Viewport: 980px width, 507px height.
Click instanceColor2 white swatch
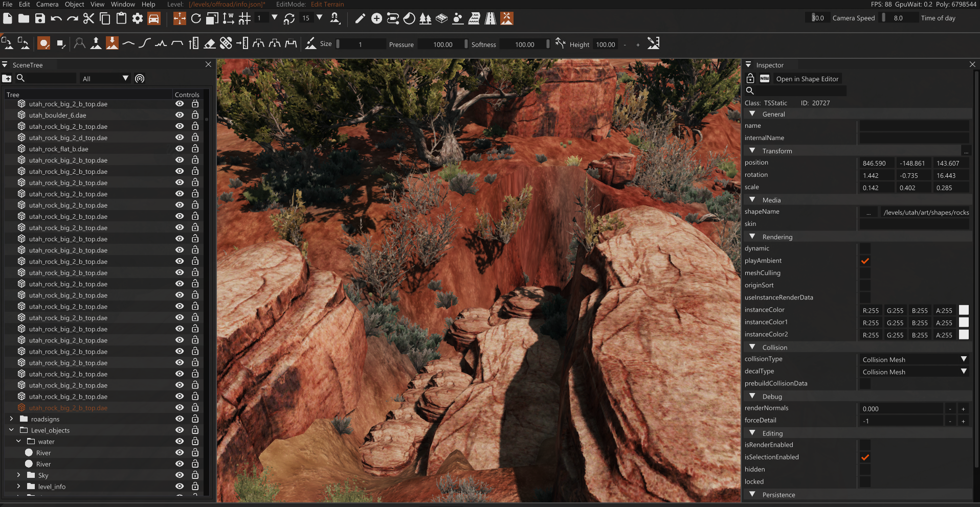[964, 334]
